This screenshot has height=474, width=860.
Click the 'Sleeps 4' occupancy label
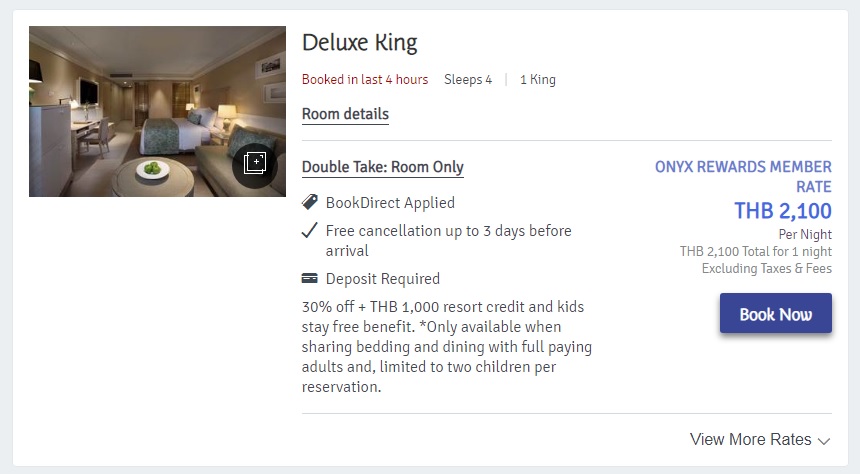[x=468, y=80]
